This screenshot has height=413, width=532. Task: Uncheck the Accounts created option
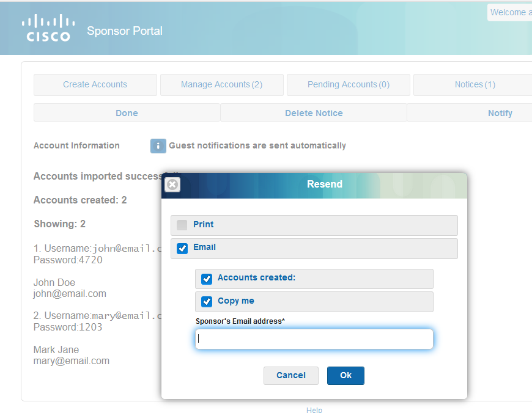click(206, 279)
